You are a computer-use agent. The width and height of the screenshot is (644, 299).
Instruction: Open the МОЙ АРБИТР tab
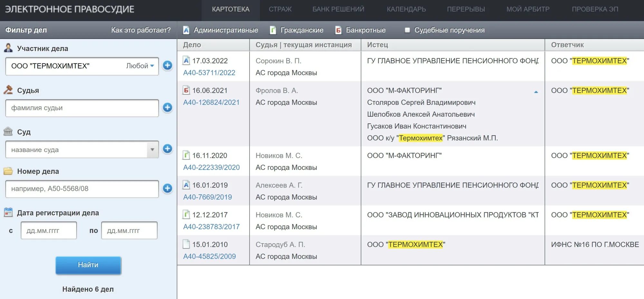(x=528, y=9)
